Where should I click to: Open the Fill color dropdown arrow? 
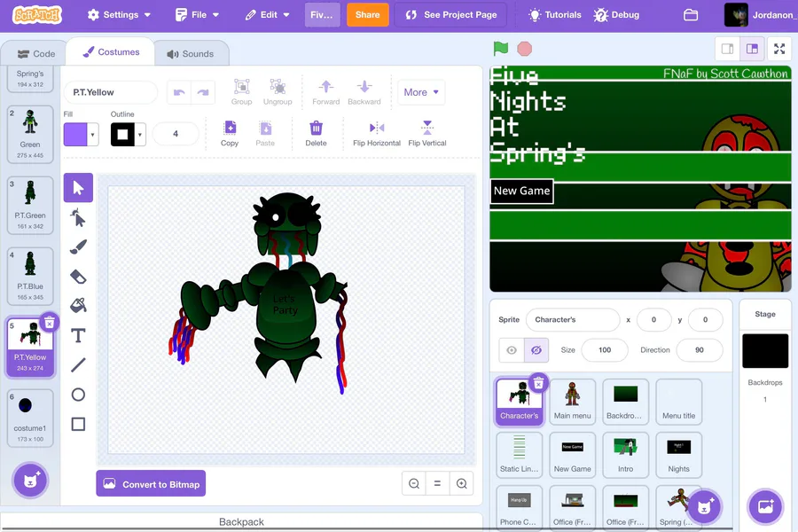tap(92, 135)
